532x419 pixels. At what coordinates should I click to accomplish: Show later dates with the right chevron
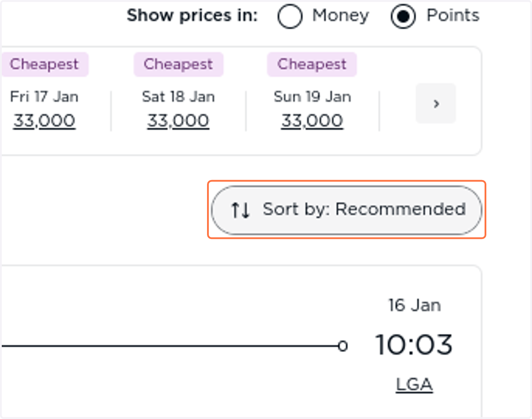point(436,103)
